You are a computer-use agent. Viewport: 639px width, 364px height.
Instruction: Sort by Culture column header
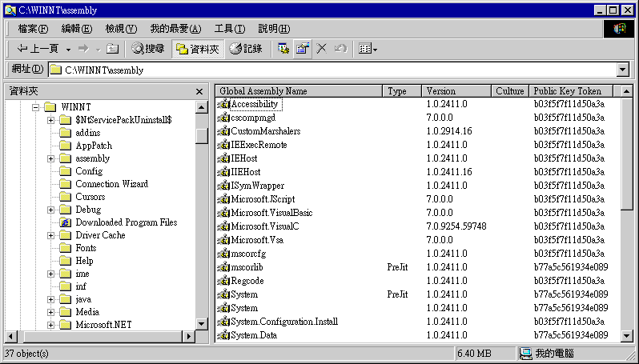(x=510, y=91)
